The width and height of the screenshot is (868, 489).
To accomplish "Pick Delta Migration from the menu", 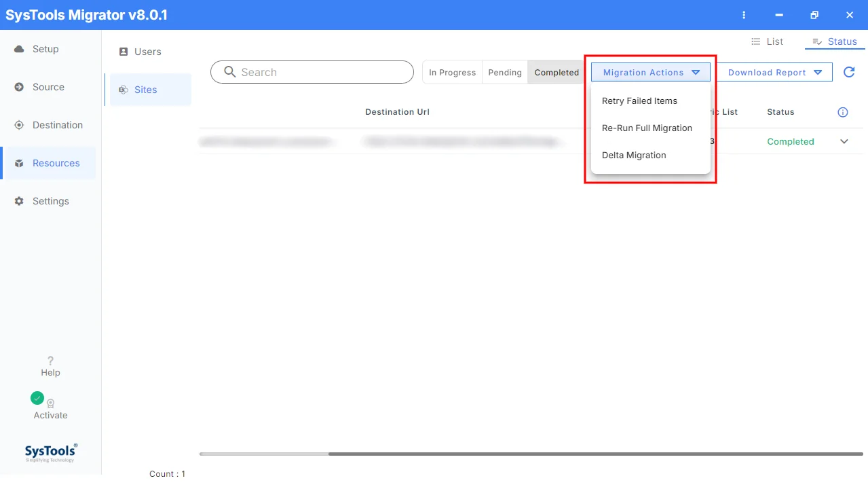I will [634, 155].
